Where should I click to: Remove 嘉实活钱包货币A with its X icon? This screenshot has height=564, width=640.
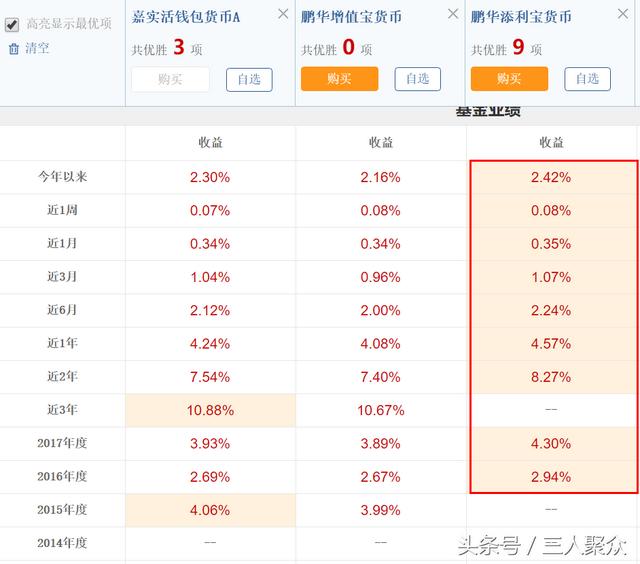click(x=283, y=14)
